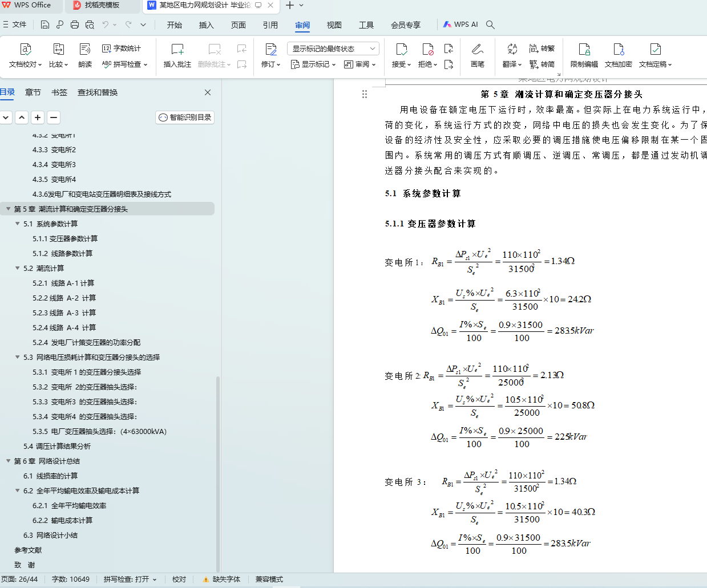This screenshot has width=707, height=588.
Task: Click the minus button in outline toolbar
Action: pos(54,117)
